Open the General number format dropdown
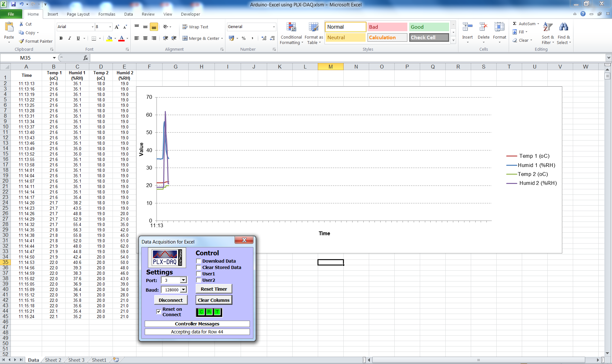Screen dimensions: 612x364 tap(274, 27)
